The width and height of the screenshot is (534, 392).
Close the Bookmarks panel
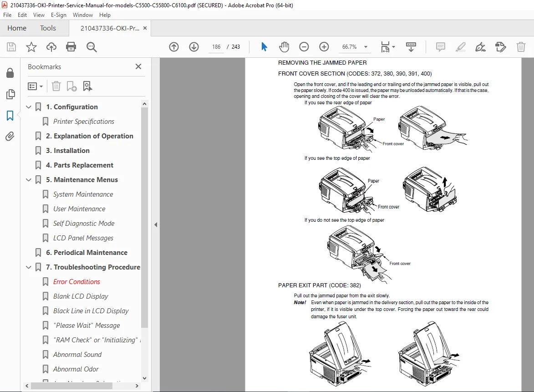click(x=138, y=66)
